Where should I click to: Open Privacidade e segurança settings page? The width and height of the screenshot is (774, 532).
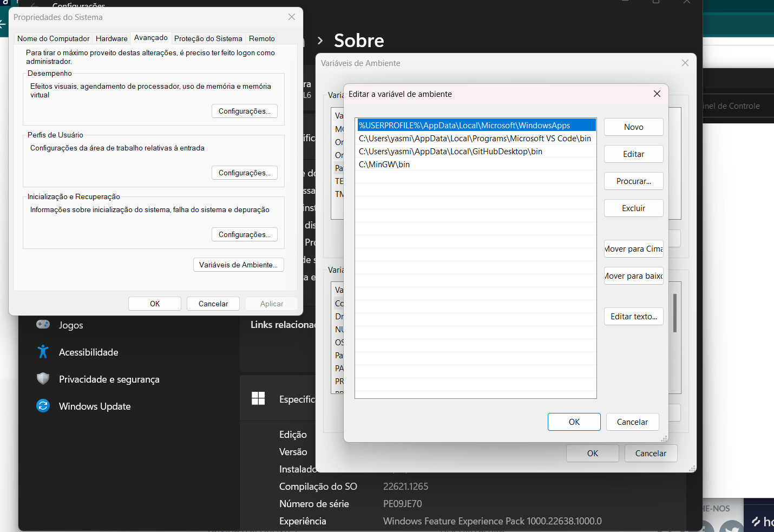[x=109, y=379]
